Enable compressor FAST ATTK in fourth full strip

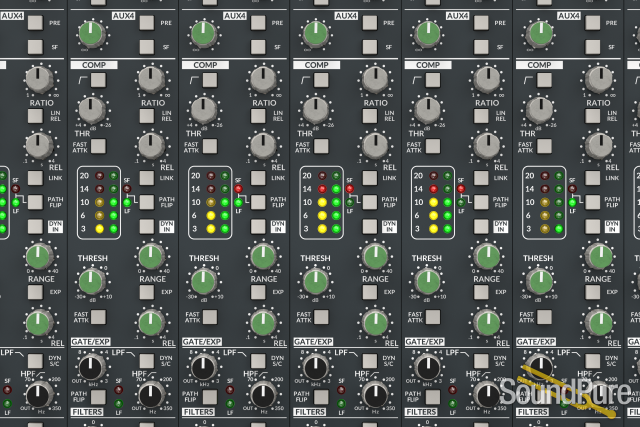433,146
